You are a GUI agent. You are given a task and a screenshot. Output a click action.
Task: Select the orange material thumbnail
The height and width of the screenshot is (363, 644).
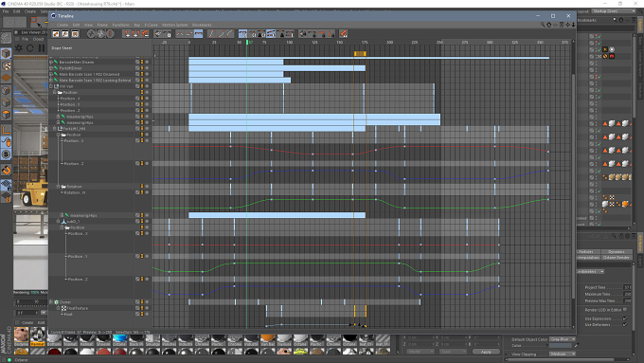(x=268, y=339)
